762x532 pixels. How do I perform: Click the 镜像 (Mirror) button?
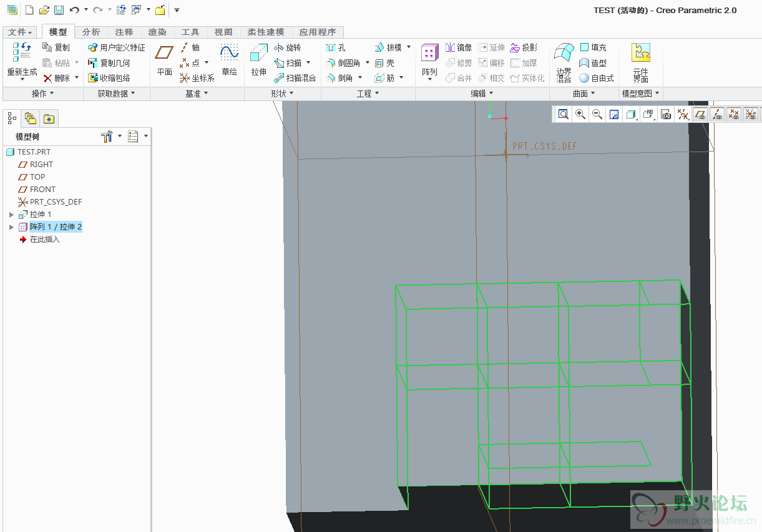(x=459, y=47)
